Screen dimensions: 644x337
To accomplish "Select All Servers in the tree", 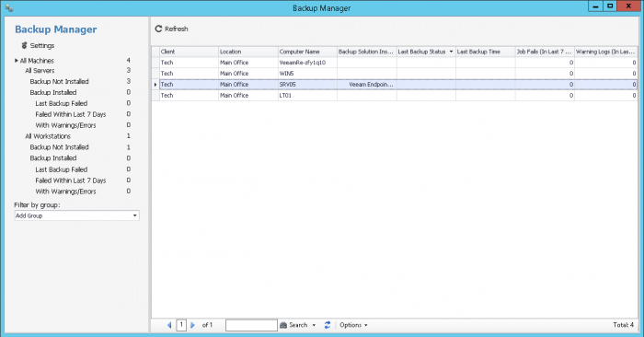I will (40, 71).
